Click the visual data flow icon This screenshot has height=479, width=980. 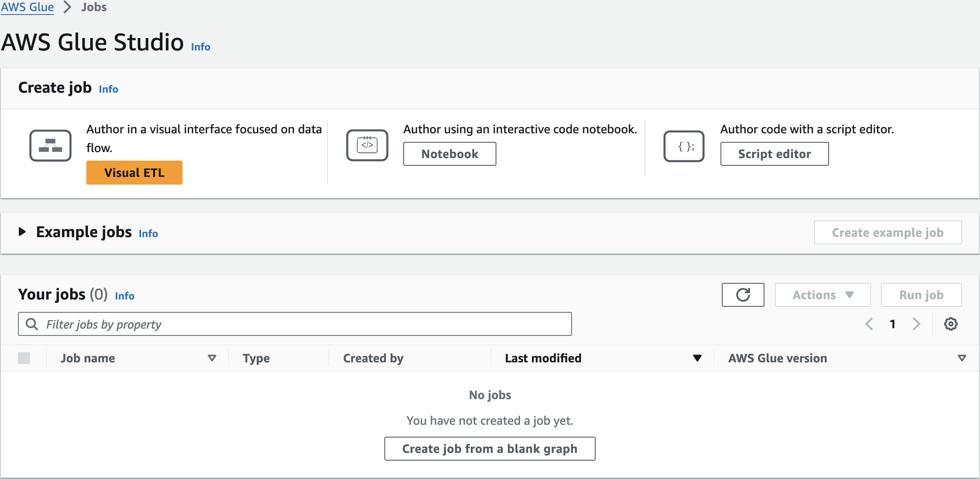pos(50,146)
